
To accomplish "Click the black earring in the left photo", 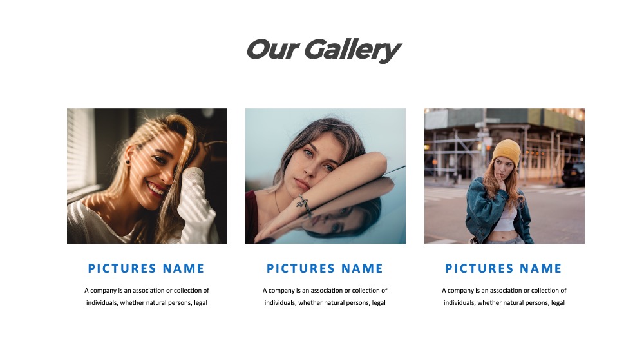I will point(128,162).
